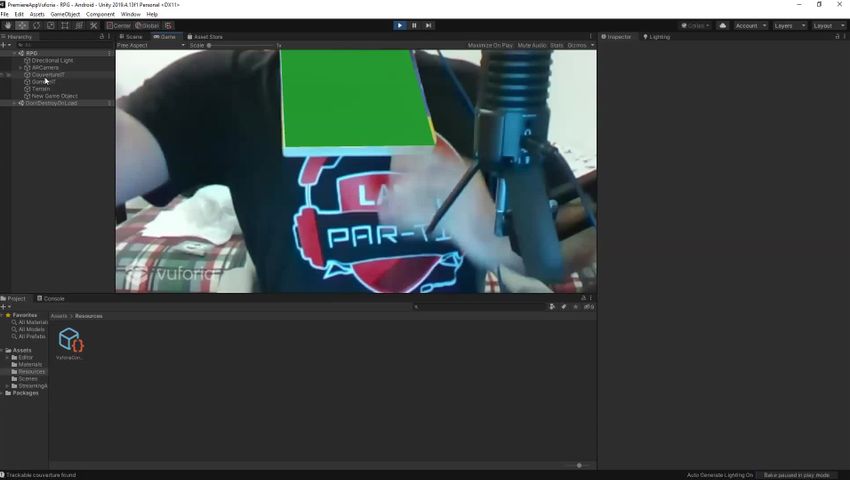The width and height of the screenshot is (850, 480).
Task: Adjust the Project icon size slider
Action: pyautogui.click(x=578, y=465)
